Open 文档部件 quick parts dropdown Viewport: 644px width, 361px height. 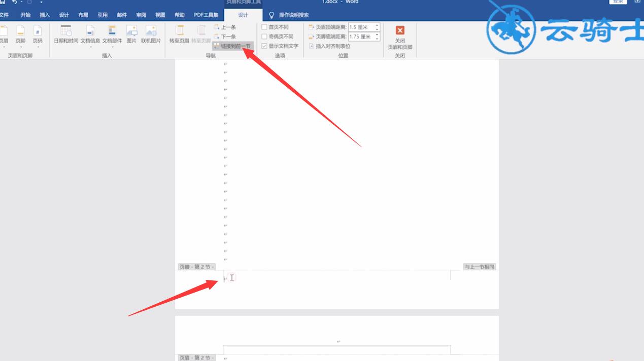click(x=112, y=35)
